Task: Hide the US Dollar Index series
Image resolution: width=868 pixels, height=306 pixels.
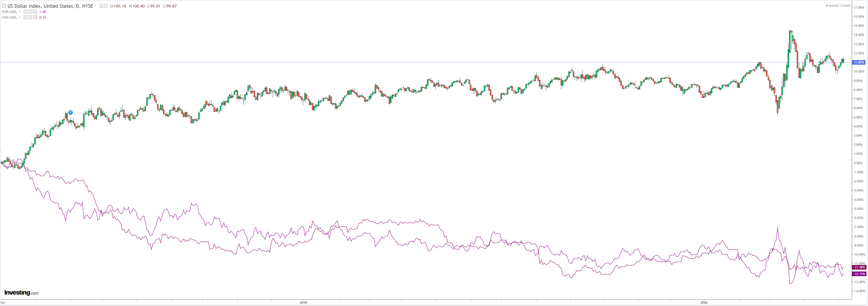Action: click(x=101, y=6)
